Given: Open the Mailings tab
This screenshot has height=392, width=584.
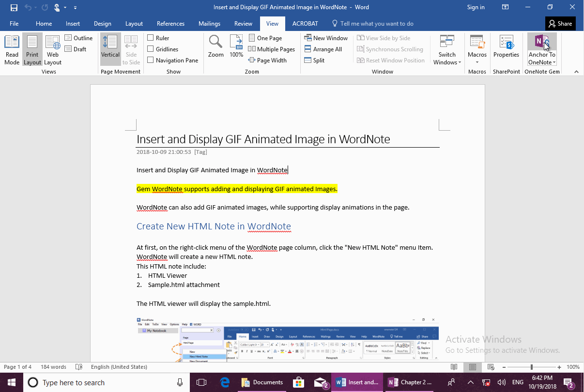Looking at the screenshot, I should click(209, 24).
